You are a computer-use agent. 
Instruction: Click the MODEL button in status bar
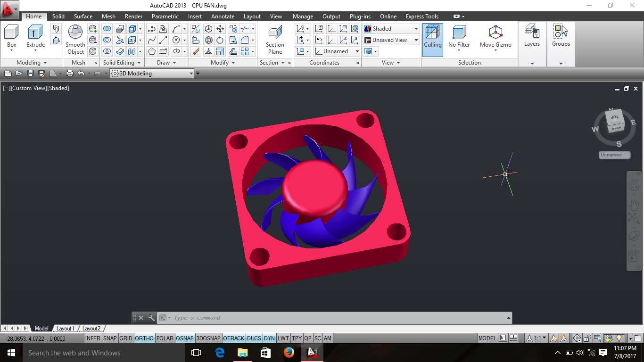[487, 338]
